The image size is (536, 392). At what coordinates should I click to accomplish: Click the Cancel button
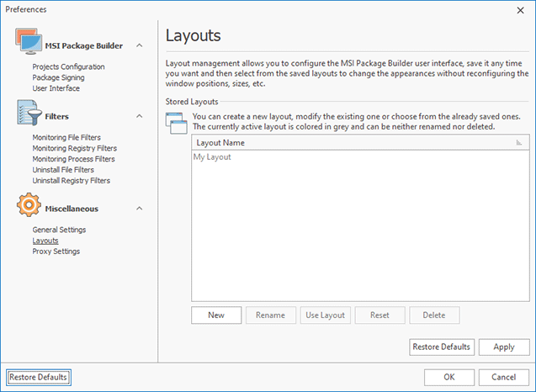(504, 378)
